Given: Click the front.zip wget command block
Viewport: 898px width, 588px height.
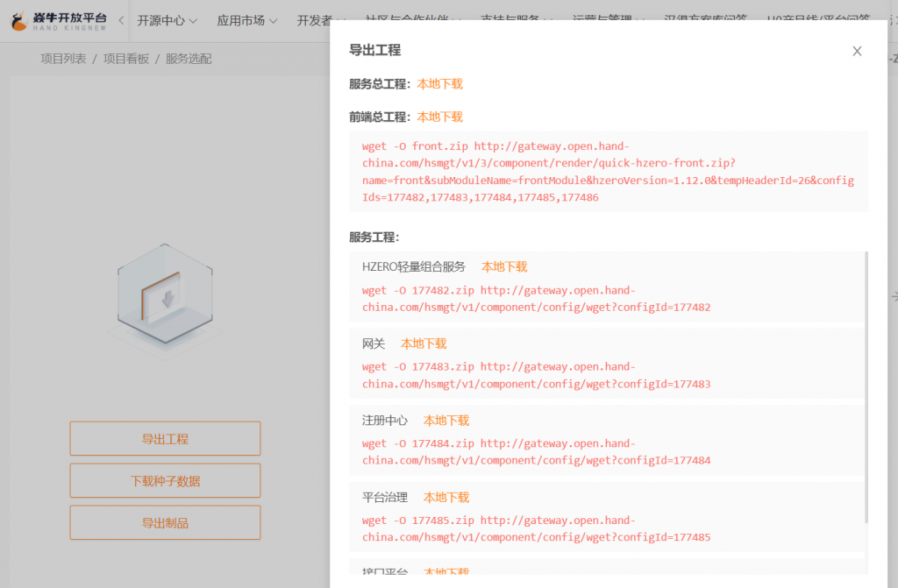Looking at the screenshot, I should pos(608,172).
